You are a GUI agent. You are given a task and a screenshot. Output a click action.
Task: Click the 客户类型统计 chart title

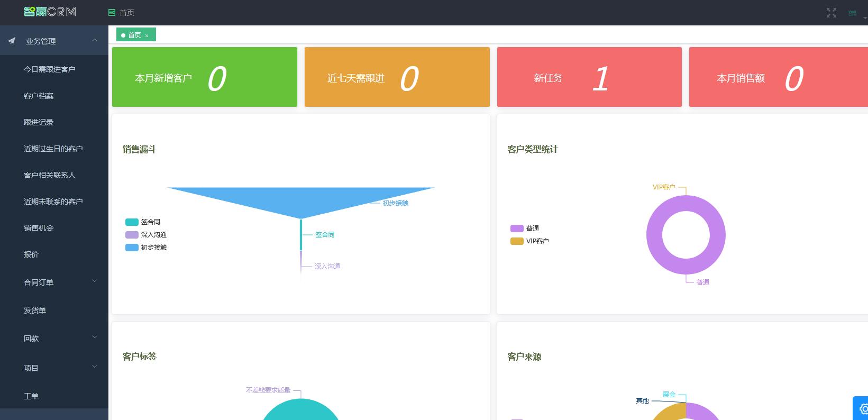click(x=533, y=150)
